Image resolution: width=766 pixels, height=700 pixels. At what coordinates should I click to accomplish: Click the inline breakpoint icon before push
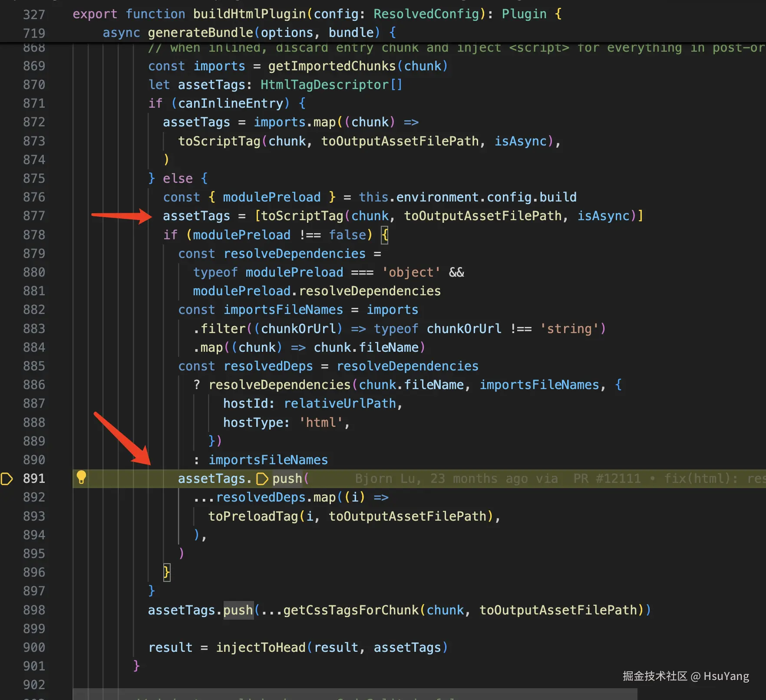point(262,479)
